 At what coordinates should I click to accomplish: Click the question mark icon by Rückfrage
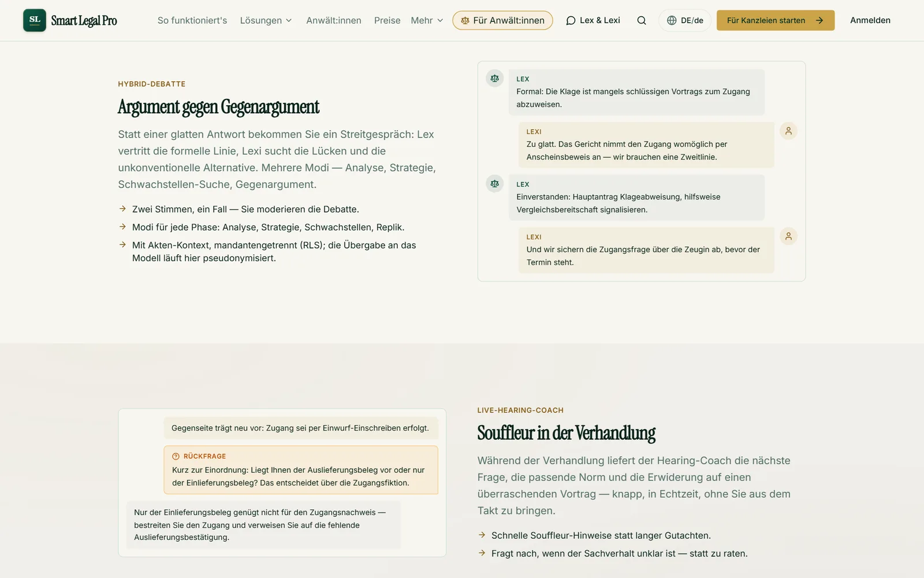pyautogui.click(x=176, y=456)
